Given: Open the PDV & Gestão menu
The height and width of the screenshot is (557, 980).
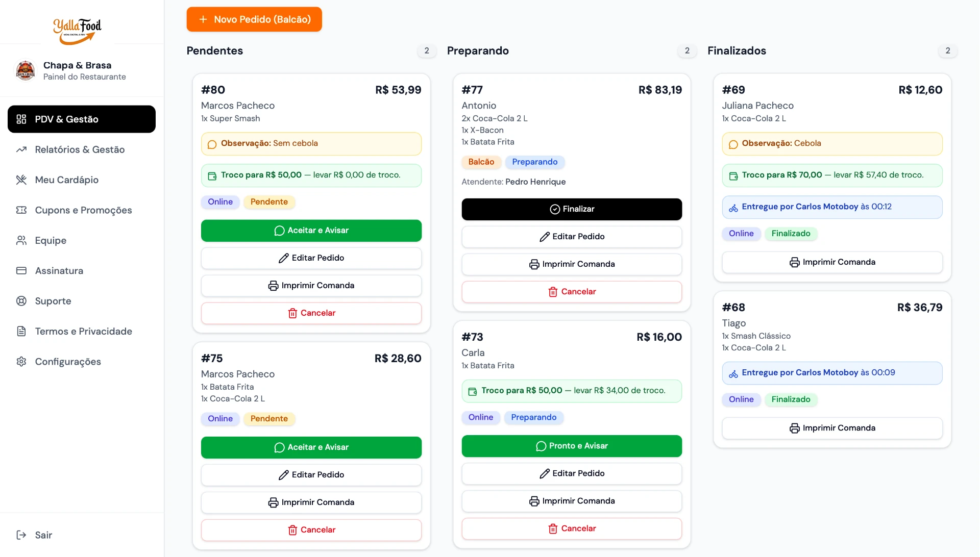Looking at the screenshot, I should (82, 119).
